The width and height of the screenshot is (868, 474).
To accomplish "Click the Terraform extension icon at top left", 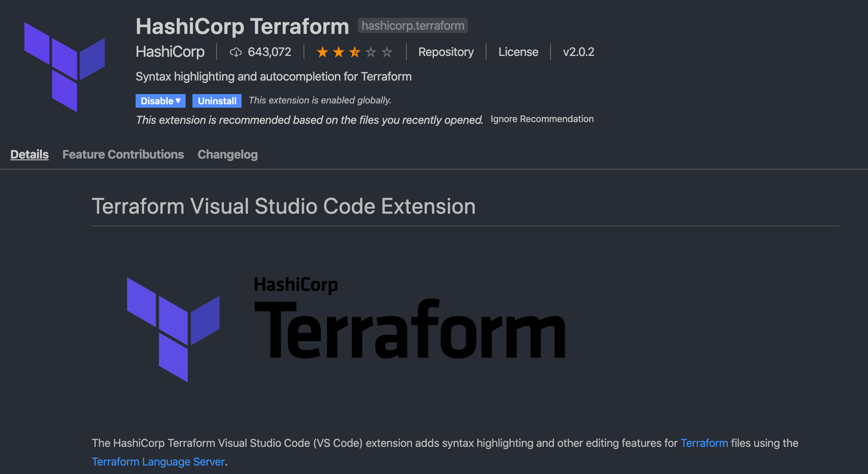I will tap(64, 68).
